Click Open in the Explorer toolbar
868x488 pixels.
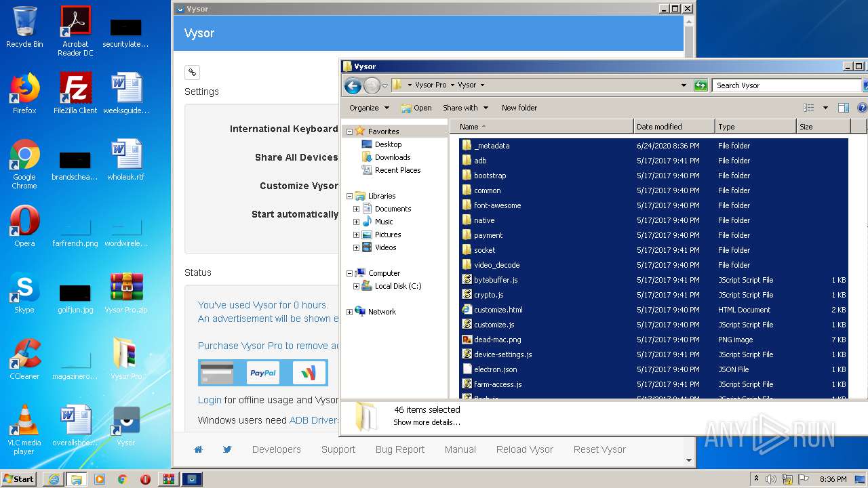[x=416, y=108]
